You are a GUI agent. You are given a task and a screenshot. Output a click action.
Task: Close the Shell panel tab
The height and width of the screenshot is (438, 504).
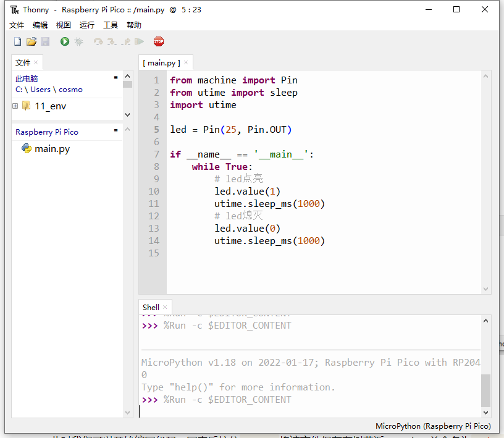(165, 307)
